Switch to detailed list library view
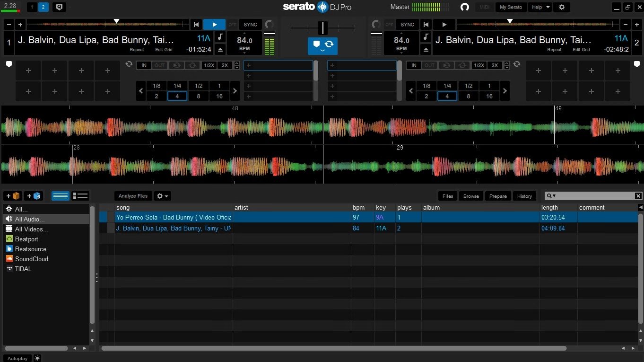 point(80,196)
